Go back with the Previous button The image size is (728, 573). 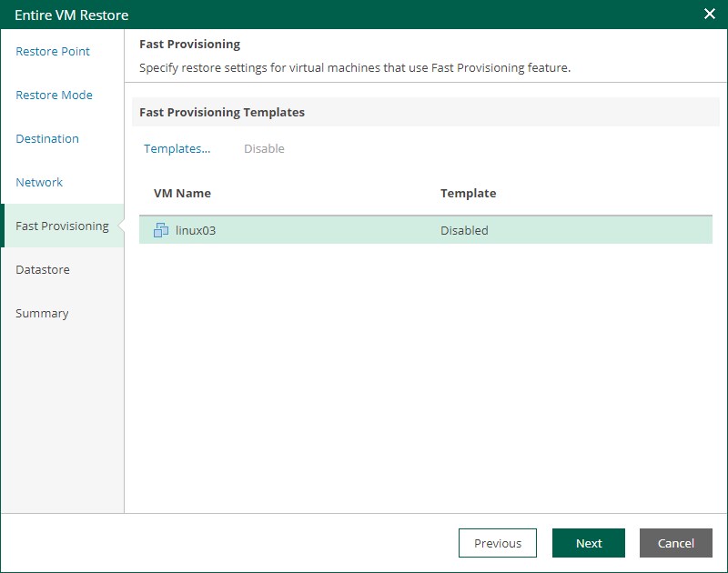[x=498, y=543]
